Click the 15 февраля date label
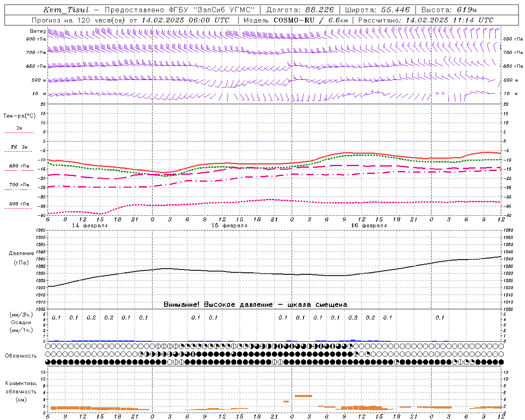This screenshot has width=525, height=420. [229, 226]
